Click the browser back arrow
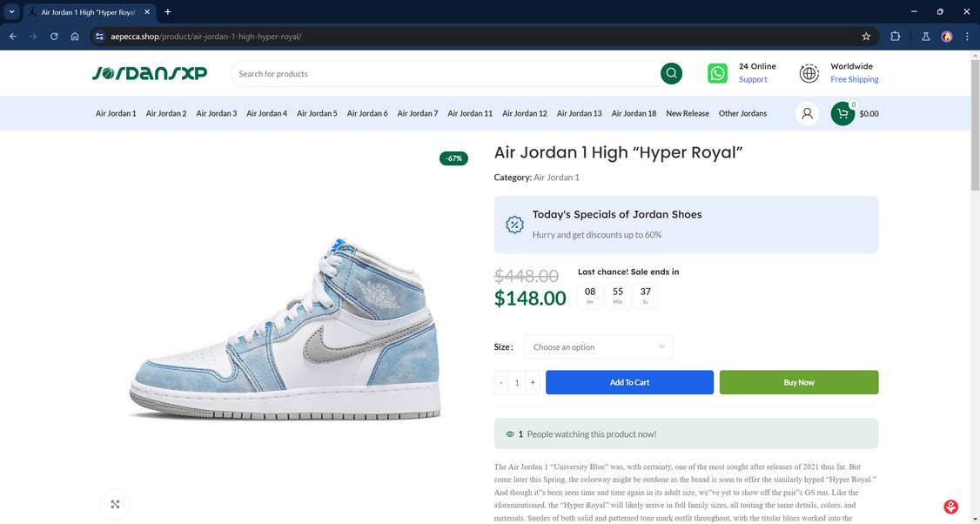 [12, 37]
